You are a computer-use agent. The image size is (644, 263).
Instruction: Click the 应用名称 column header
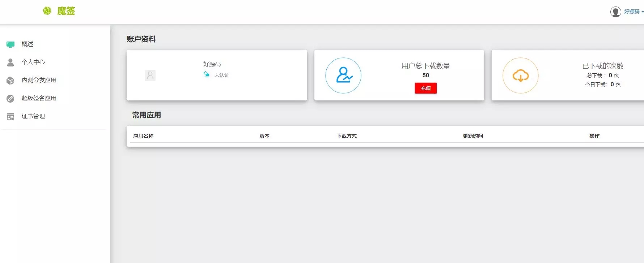point(143,136)
